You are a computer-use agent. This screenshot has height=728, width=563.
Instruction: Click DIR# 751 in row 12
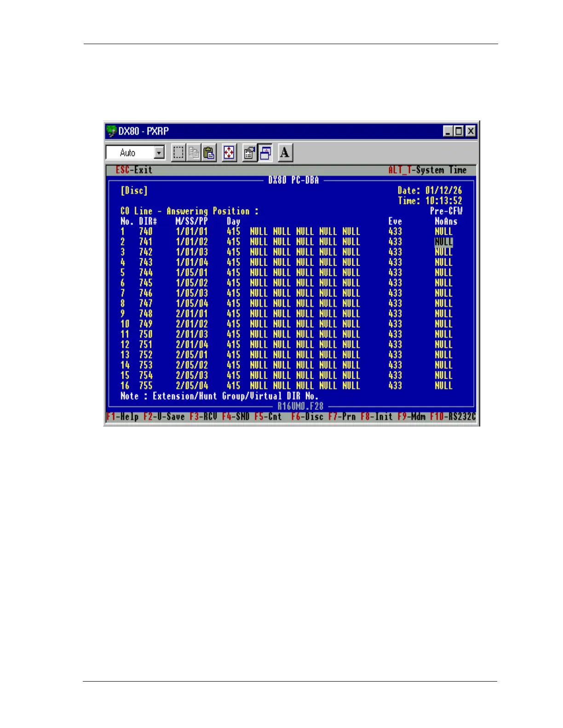(146, 345)
